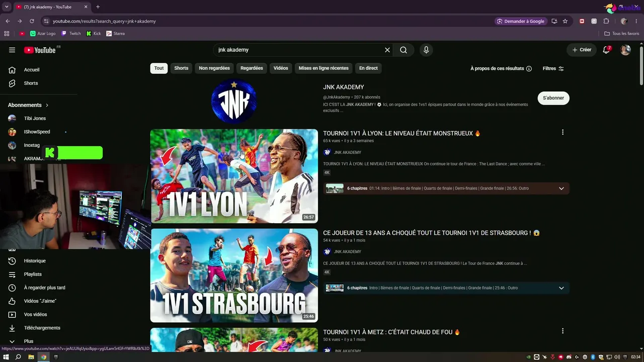Filter by Mises en ligne récentes
Viewport: 644px width, 362px height.
324,68
